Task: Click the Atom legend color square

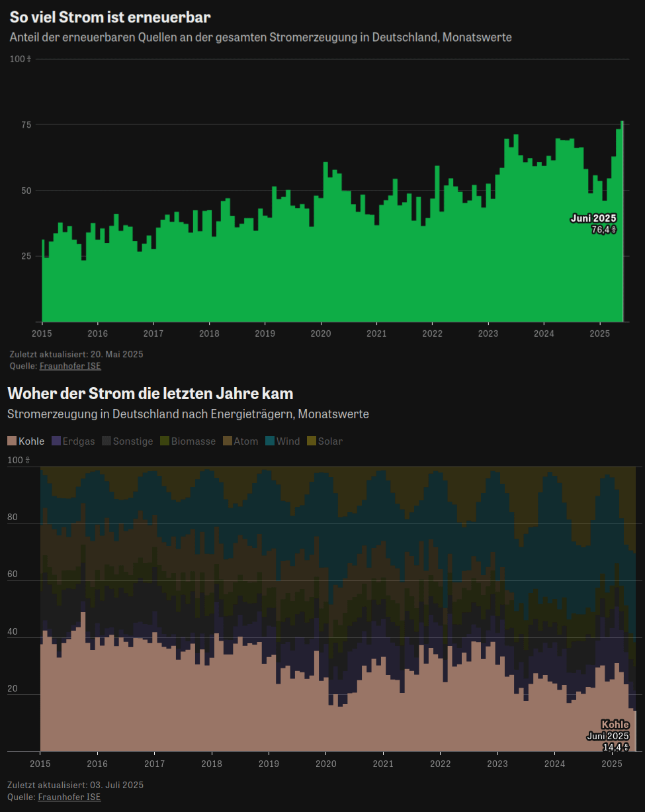Action: click(227, 441)
